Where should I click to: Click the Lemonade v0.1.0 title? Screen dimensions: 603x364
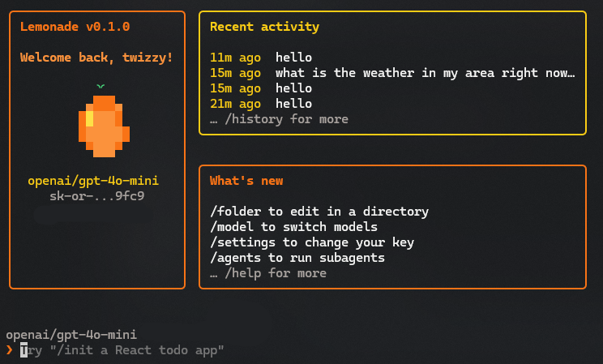(x=75, y=27)
